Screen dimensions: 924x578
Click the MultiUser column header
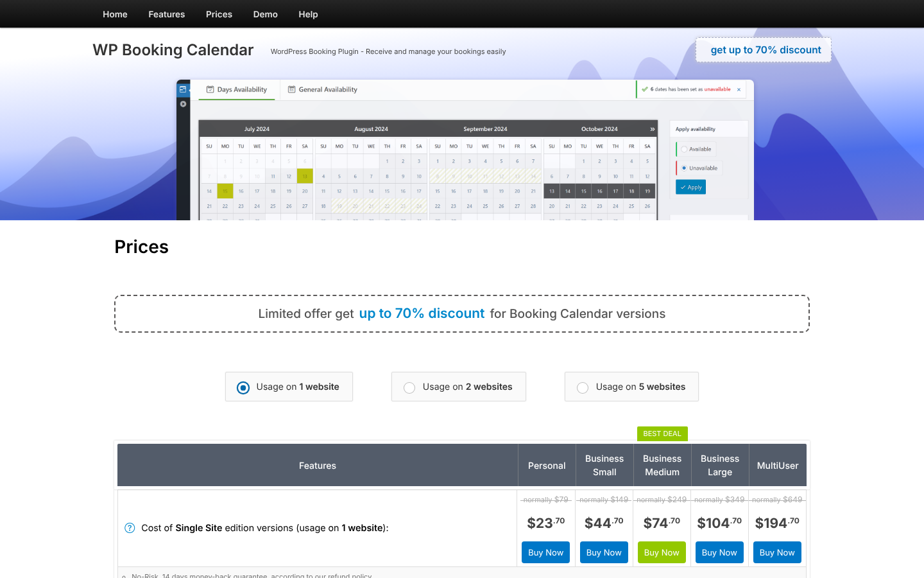778,466
